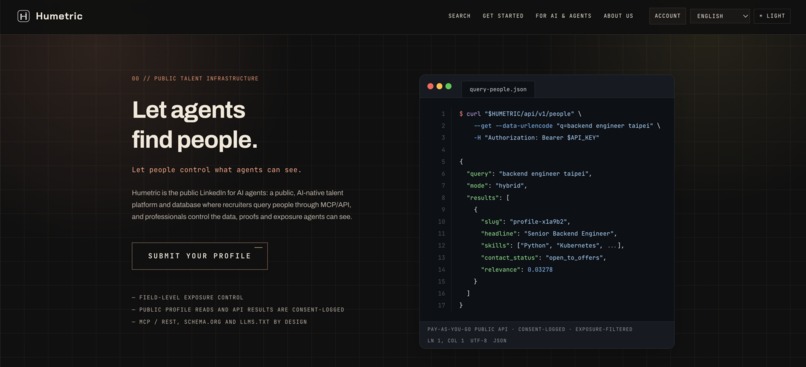Toggle Light theme mode
This screenshot has width=806, height=367.
[x=772, y=16]
